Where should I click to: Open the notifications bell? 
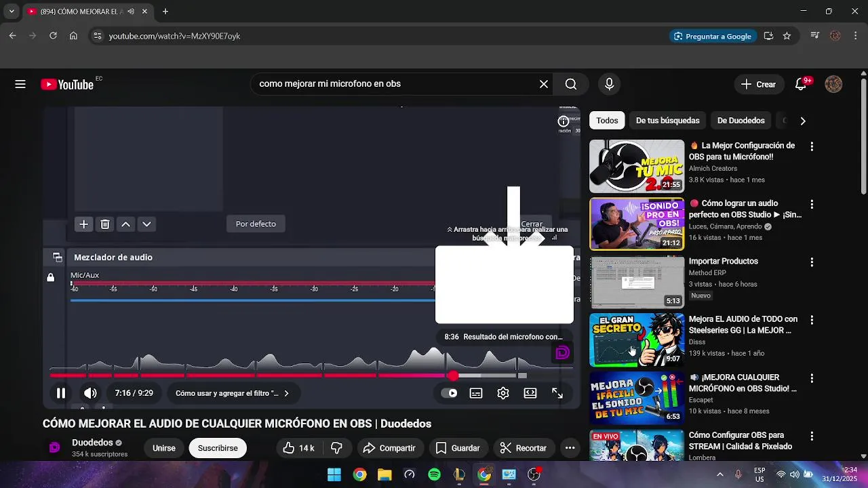coord(801,84)
